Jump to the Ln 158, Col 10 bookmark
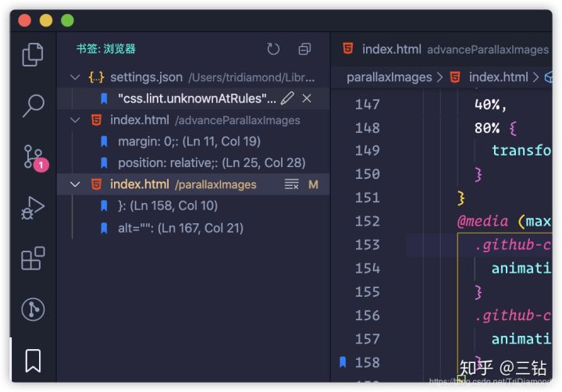Screen dimensions: 562x392 [x=194, y=206]
